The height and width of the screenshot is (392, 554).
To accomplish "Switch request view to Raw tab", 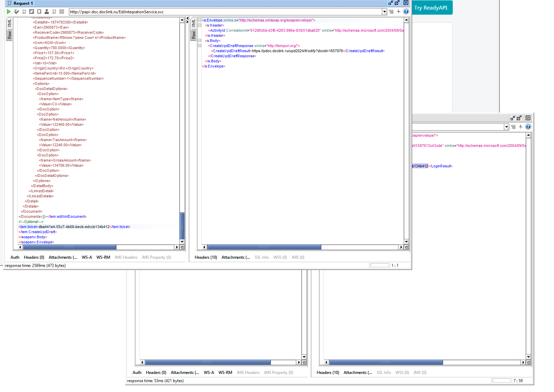I will pyautogui.click(x=9, y=35).
